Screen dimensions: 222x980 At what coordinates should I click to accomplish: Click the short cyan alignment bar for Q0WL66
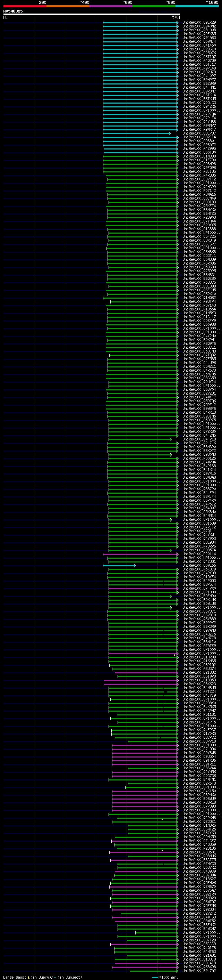(119, 566)
